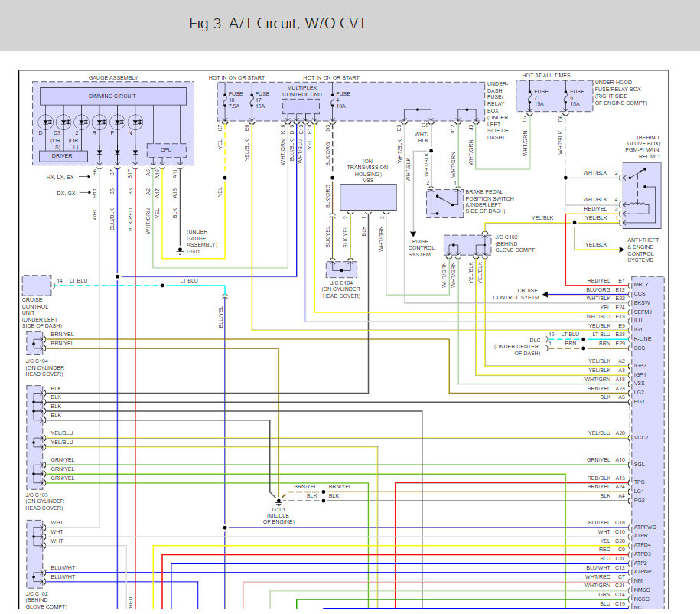This screenshot has width=700, height=614.
Task: Click the G501 ground symbol
Action: tap(180, 251)
